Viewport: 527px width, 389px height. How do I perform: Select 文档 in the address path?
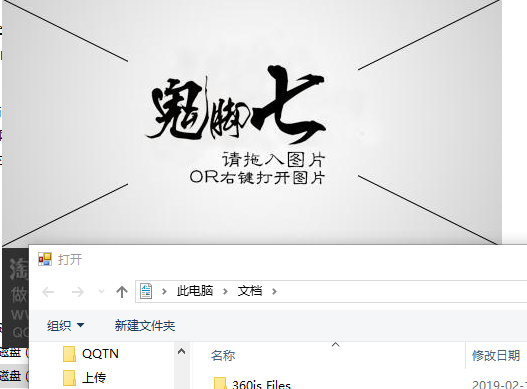click(x=250, y=291)
